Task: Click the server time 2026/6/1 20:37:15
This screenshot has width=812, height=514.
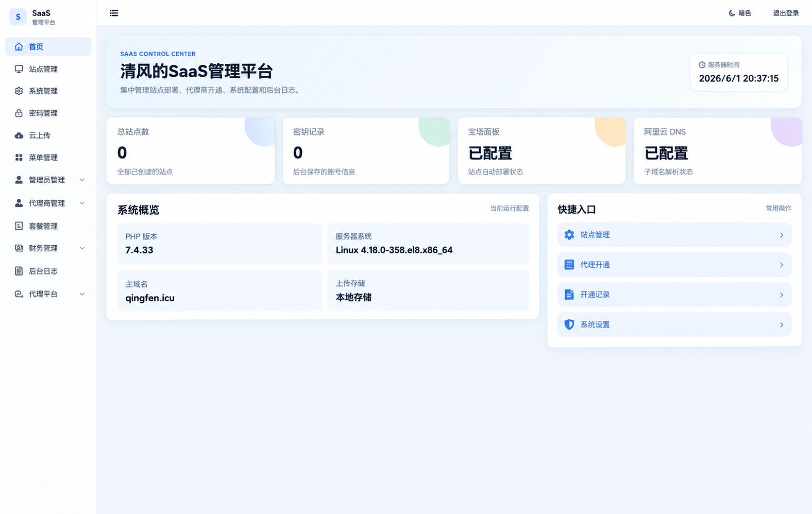Action: (739, 79)
